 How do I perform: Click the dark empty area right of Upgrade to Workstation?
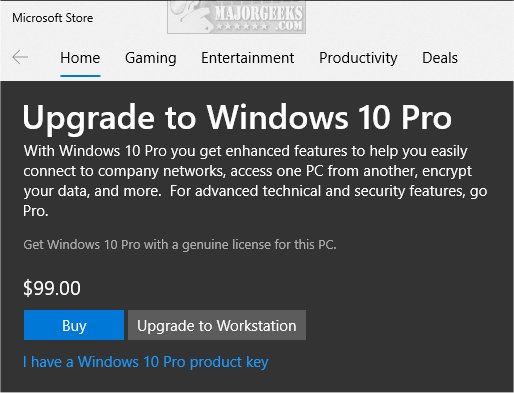408,325
